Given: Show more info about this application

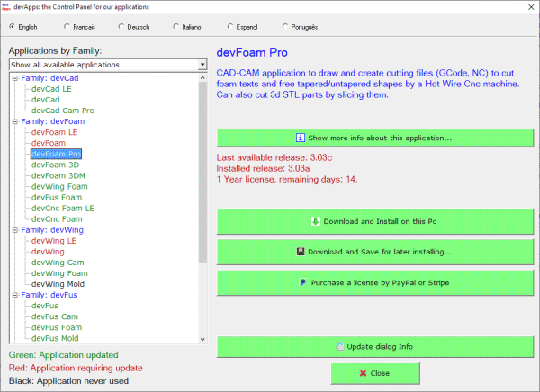Looking at the screenshot, I should pos(375,138).
